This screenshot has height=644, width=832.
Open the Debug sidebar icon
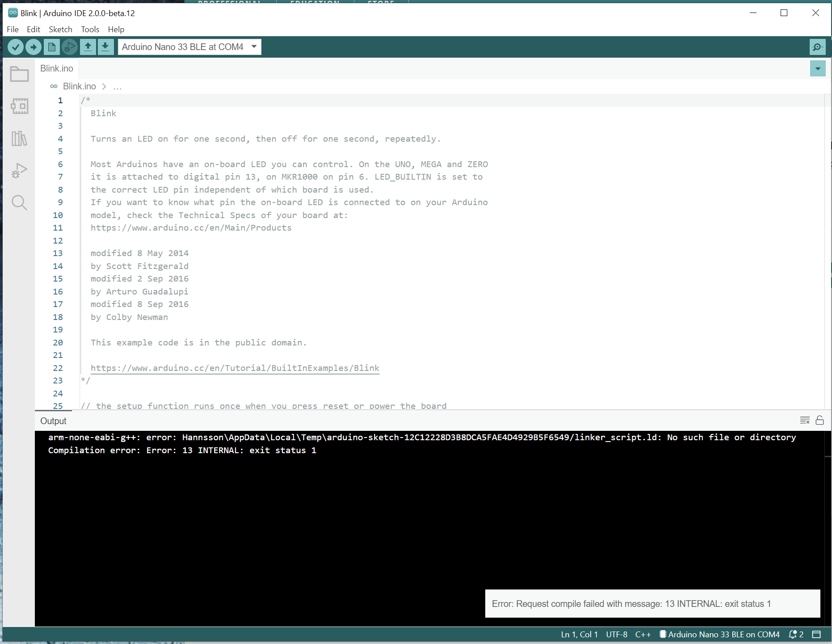(19, 171)
